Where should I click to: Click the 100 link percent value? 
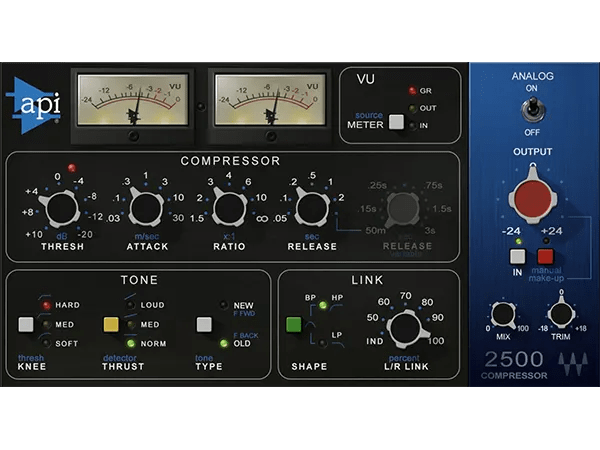click(436, 341)
